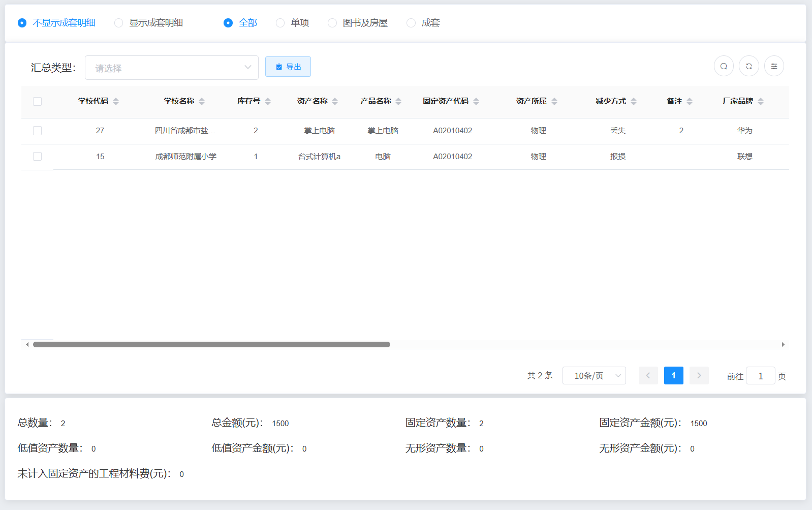Sort by 资产名称 column arrows
Screen dimensions: 812x510
335,101
